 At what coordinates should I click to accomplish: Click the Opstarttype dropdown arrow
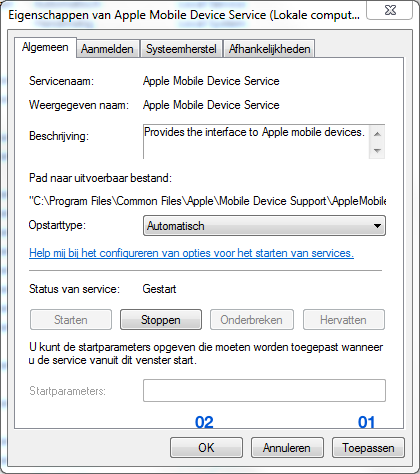(377, 226)
